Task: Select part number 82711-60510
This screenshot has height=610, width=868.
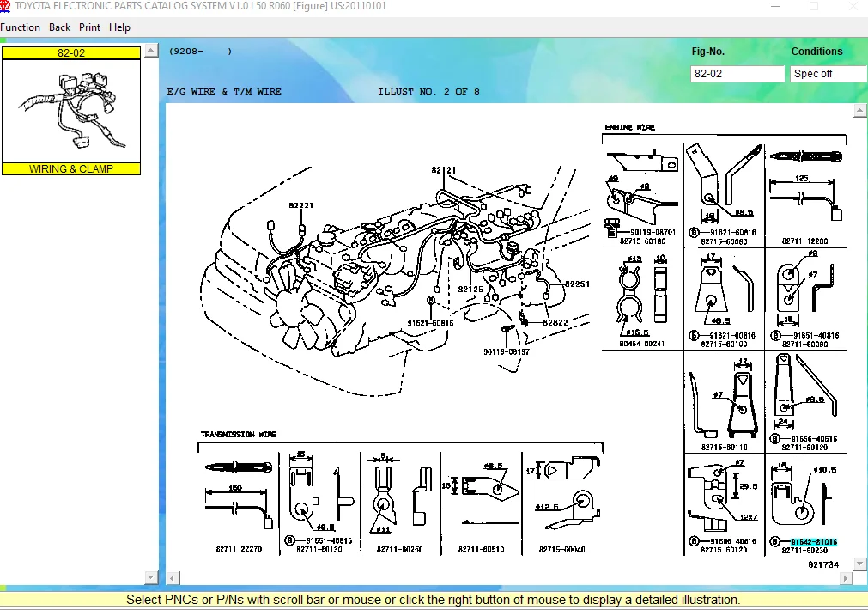Action: pyautogui.click(x=481, y=549)
